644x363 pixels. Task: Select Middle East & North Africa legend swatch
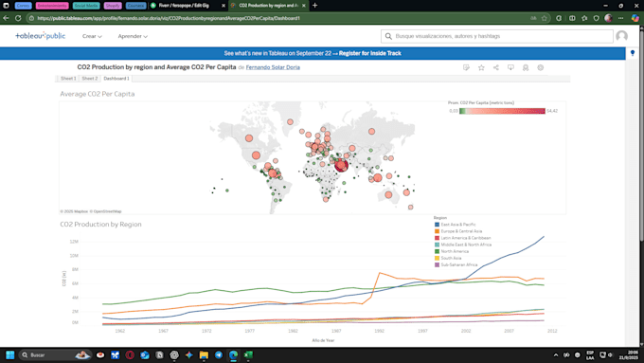[x=437, y=245]
